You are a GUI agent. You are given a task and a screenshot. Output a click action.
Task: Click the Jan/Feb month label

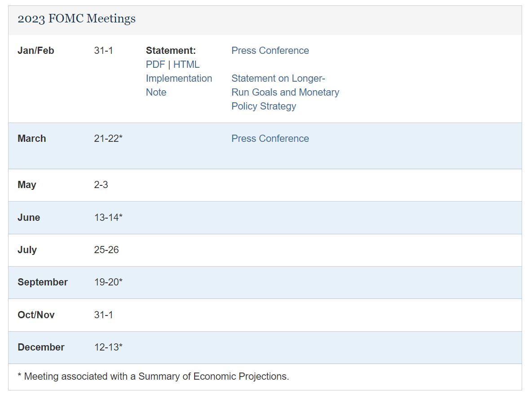coord(35,51)
